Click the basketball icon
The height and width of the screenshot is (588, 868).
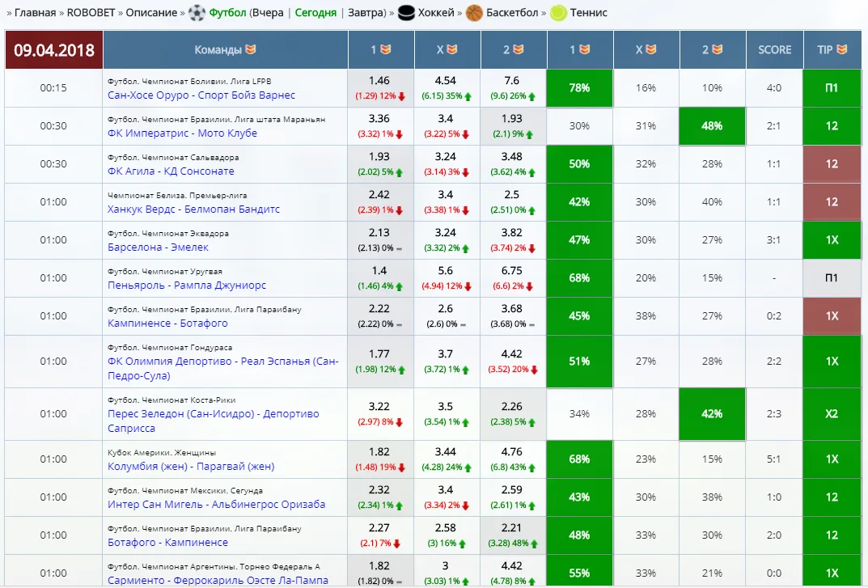[474, 13]
